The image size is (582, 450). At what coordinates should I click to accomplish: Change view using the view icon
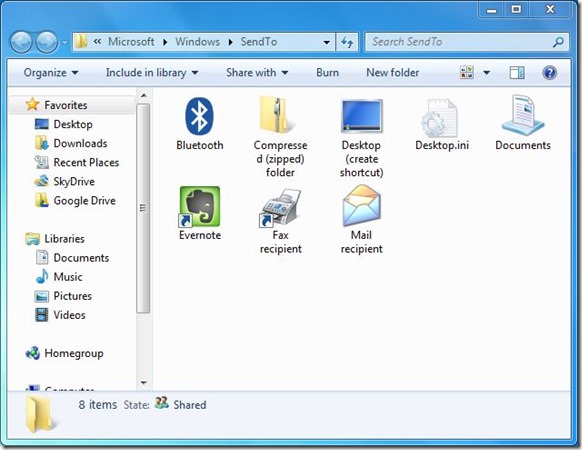[467, 72]
